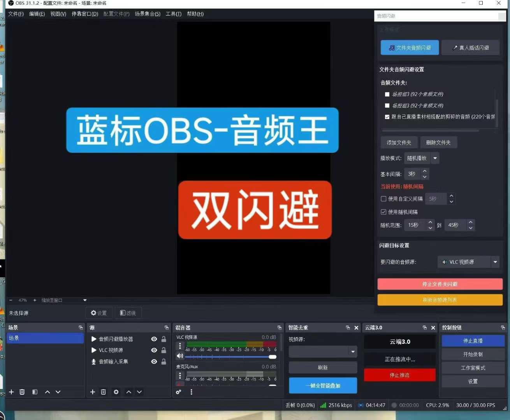Click the blue 一键全智能叠加 button
This screenshot has height=420, width=510.
323,385
